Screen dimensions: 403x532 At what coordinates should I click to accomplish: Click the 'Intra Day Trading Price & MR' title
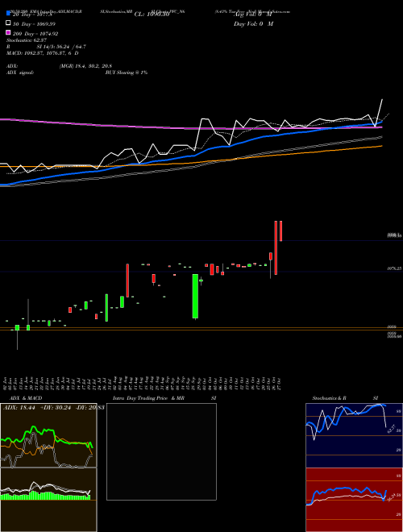148,398
